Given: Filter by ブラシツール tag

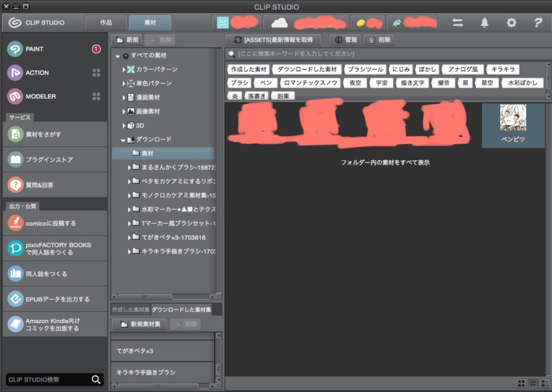Looking at the screenshot, I should 366,70.
